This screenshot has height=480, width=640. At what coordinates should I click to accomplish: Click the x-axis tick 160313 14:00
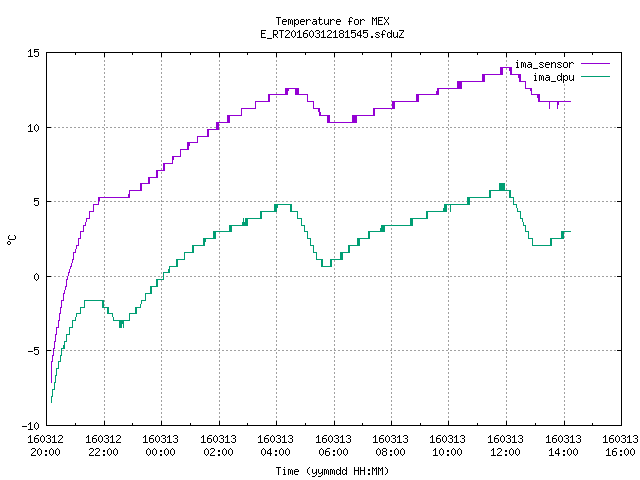pyautogui.click(x=564, y=445)
